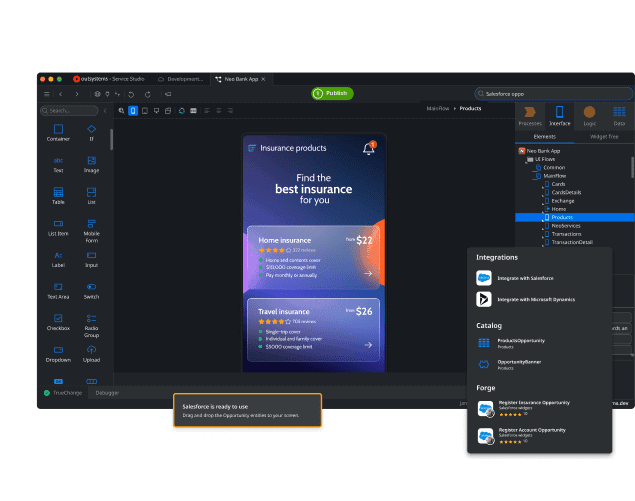This screenshot has width=635, height=501.
Task: Collapse the toolbox with the chevron
Action: (x=105, y=111)
